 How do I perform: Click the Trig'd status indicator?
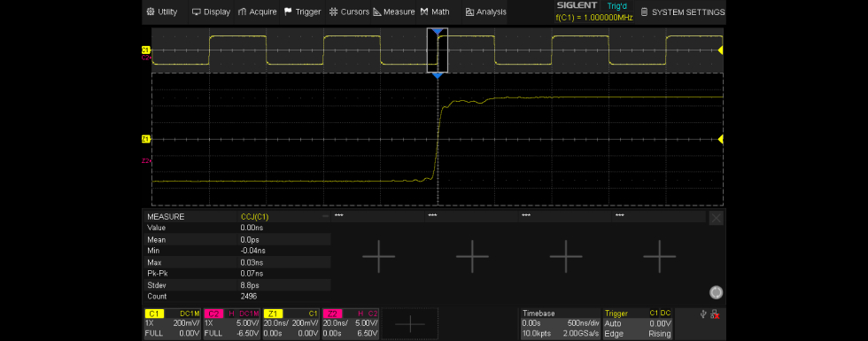pyautogui.click(x=617, y=6)
